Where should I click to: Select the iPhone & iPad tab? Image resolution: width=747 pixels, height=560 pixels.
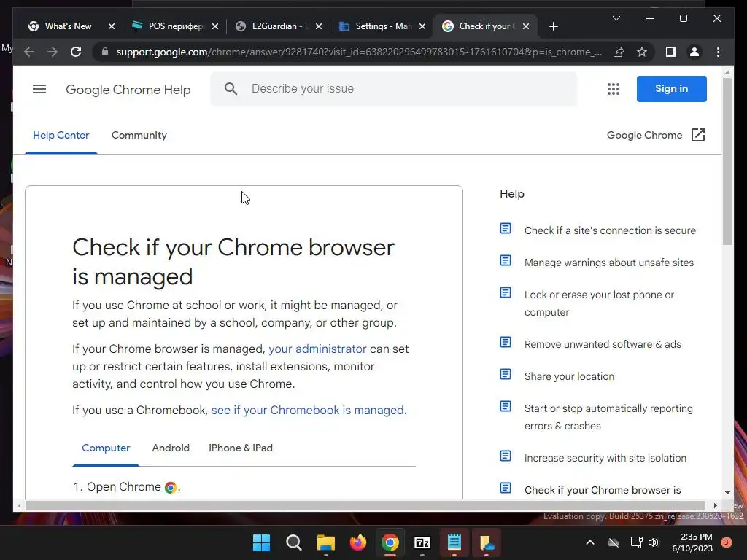coord(241,448)
